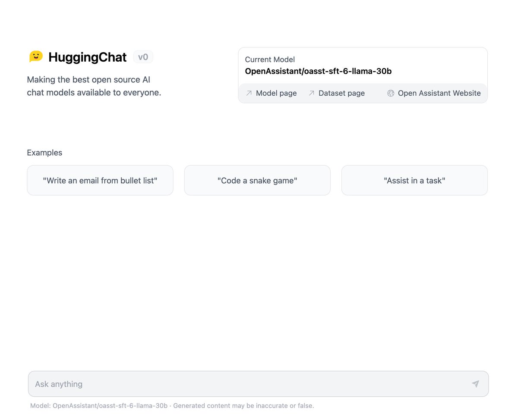Click the HuggingChat smiley logo icon
The image size is (518, 420).
tap(36, 56)
